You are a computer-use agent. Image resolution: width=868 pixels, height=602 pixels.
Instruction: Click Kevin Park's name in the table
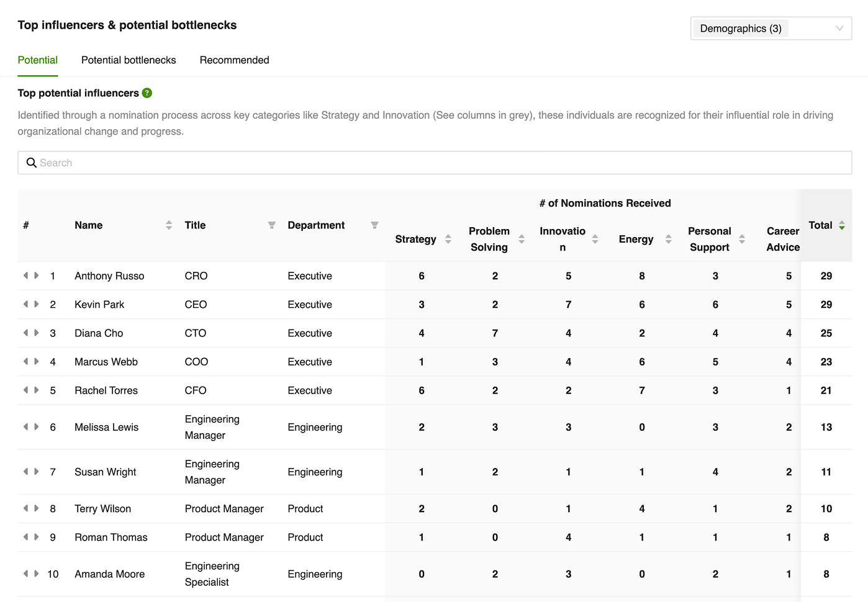pyautogui.click(x=99, y=305)
